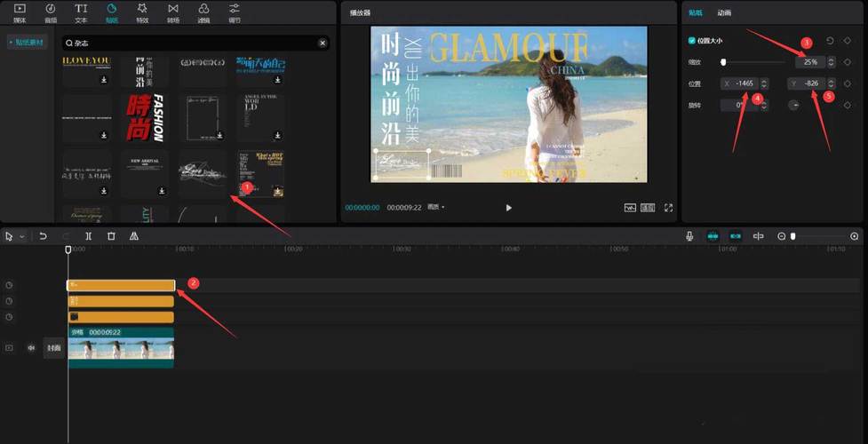Viewport: 868px width, 444px height.
Task: Open the Audio (音频) tab
Action: point(51,12)
